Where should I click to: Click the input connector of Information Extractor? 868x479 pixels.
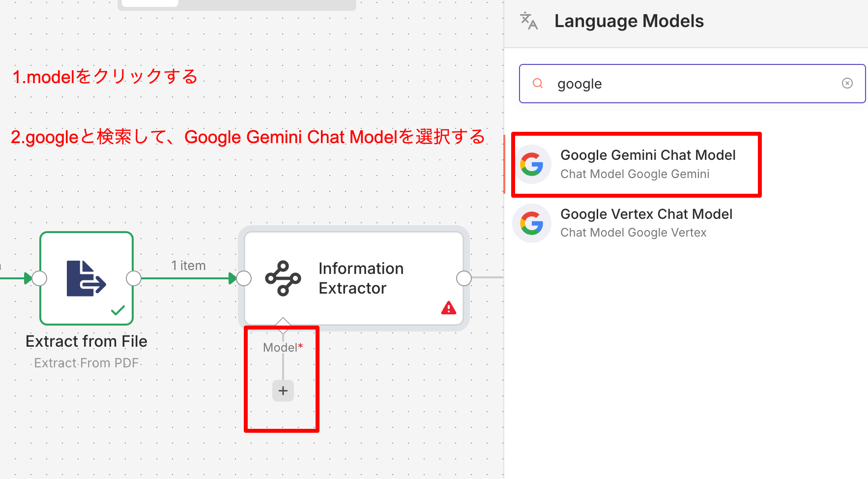pyautogui.click(x=244, y=278)
